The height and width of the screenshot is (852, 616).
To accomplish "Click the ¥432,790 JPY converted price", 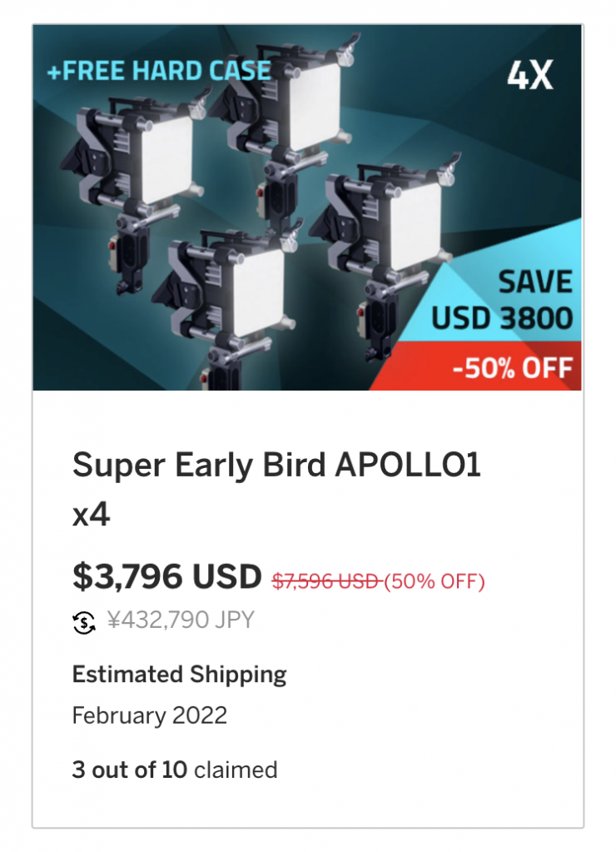I will pos(181,621).
